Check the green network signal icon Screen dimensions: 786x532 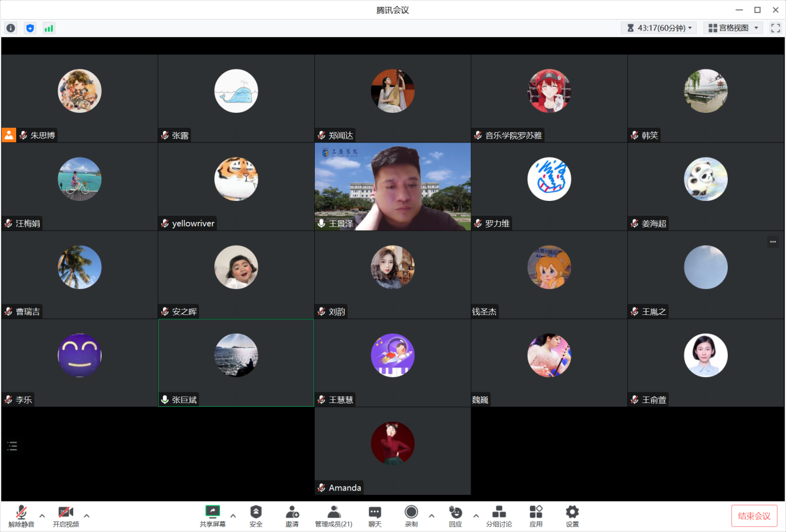(x=49, y=28)
